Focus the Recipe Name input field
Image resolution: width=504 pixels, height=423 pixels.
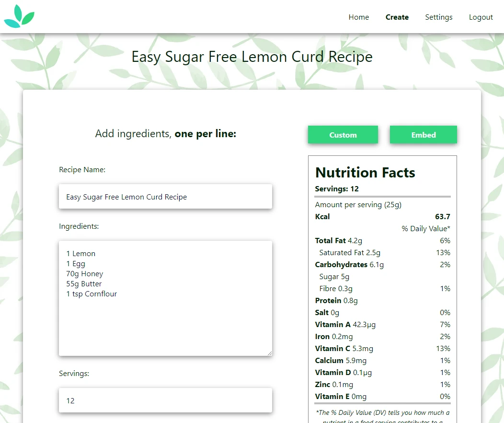pyautogui.click(x=166, y=197)
